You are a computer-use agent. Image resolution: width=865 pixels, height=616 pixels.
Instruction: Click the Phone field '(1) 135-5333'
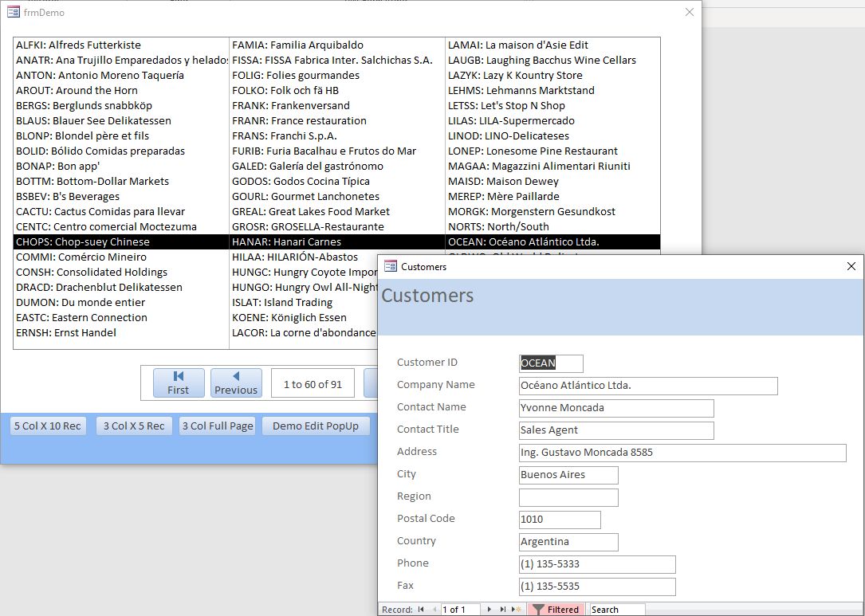[597, 564]
